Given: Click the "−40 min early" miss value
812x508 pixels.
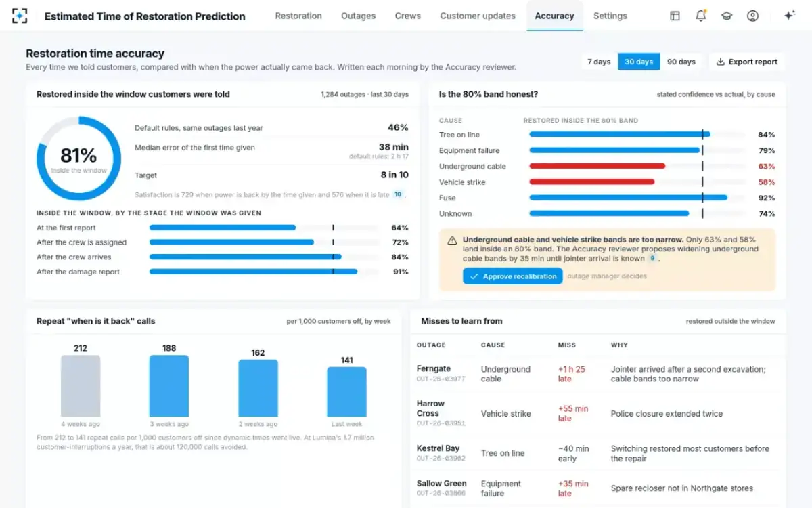Looking at the screenshot, I should point(574,453).
